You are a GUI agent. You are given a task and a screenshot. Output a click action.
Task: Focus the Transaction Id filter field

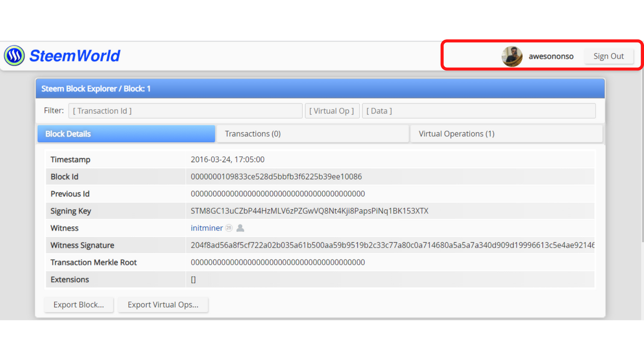coord(185,111)
